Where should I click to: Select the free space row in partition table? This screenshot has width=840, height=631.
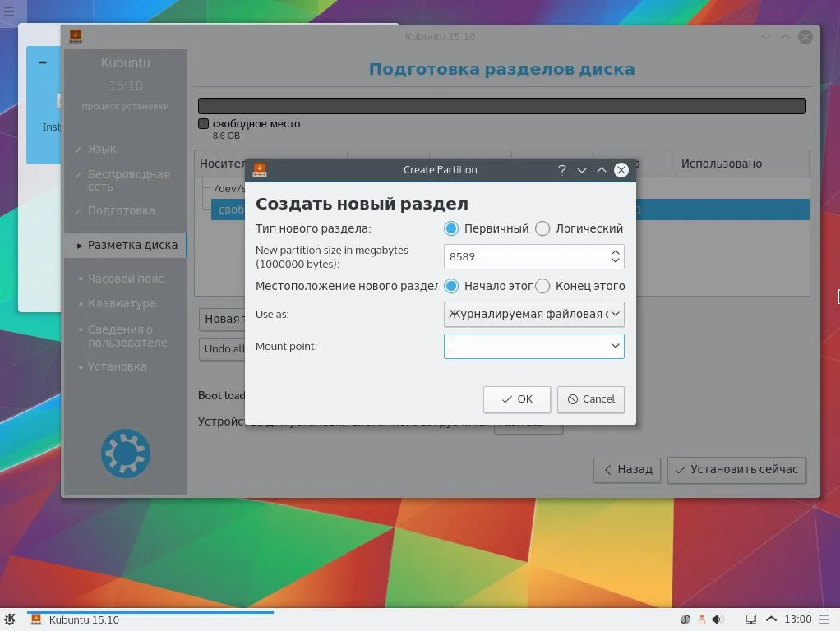[510, 210]
